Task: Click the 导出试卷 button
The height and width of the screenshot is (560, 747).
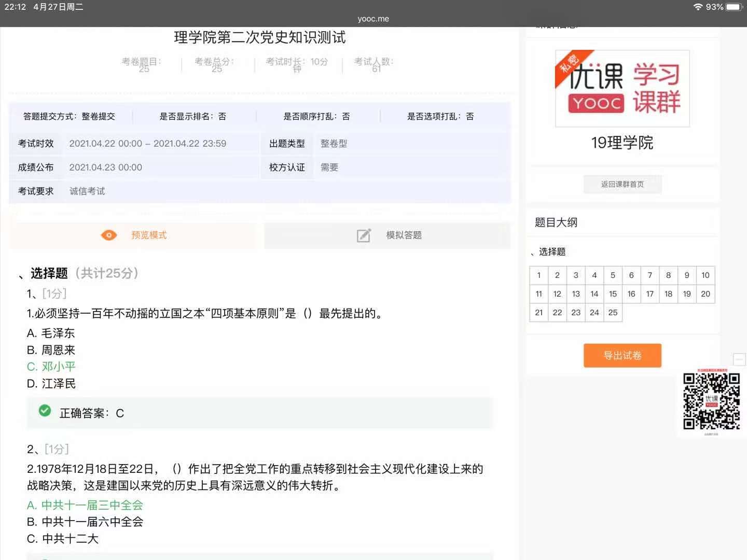Action: click(622, 356)
